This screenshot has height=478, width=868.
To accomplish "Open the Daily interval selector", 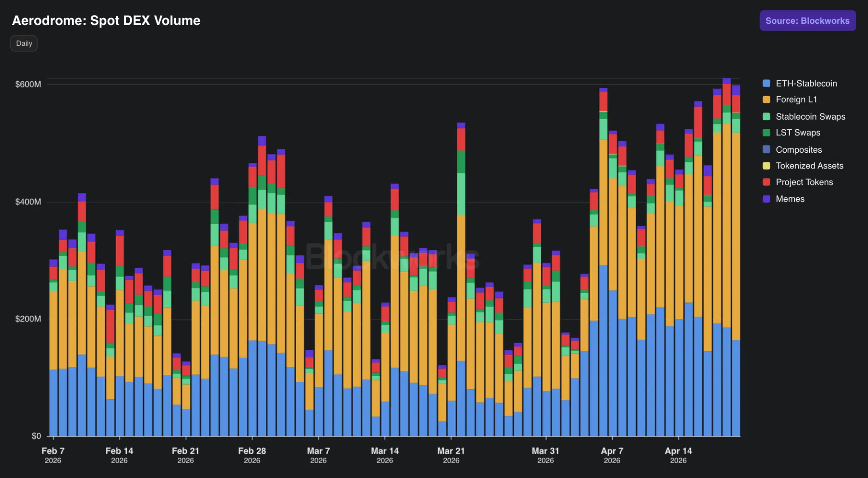I will [x=24, y=43].
